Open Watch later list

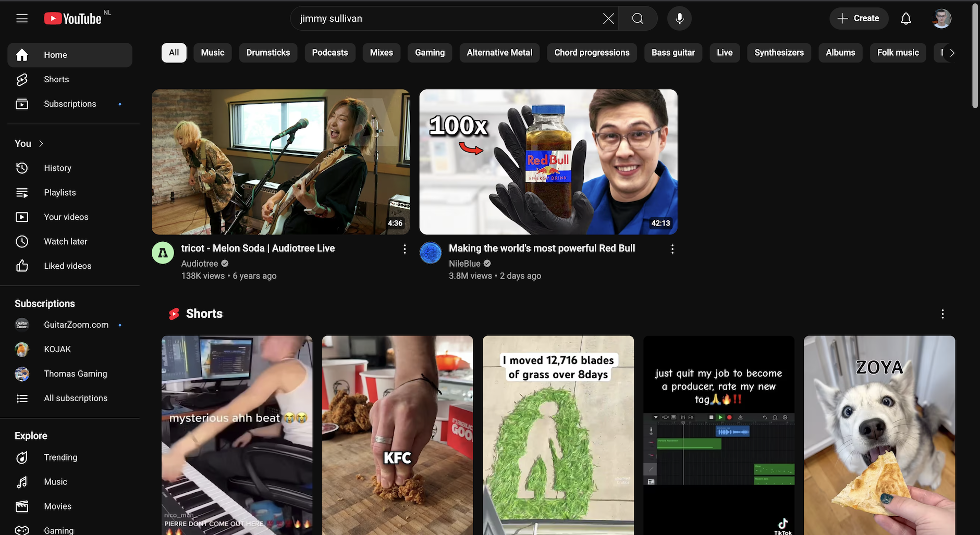click(70, 241)
